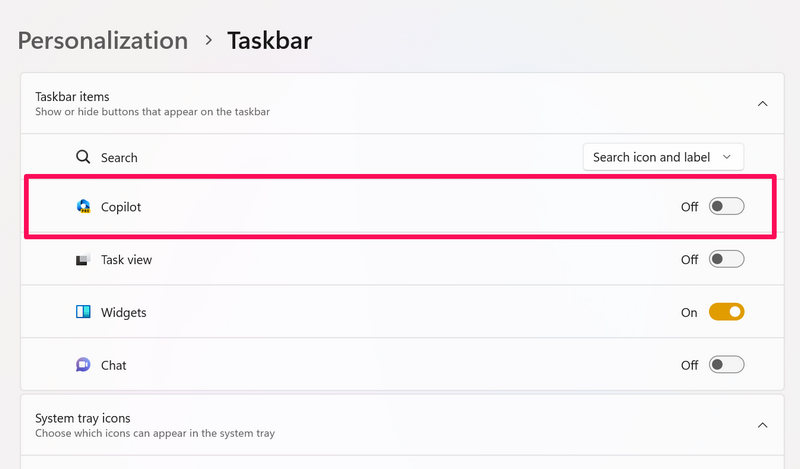Collapse the Taskbar items section chevron
This screenshot has width=800, height=469.
pyautogui.click(x=762, y=103)
